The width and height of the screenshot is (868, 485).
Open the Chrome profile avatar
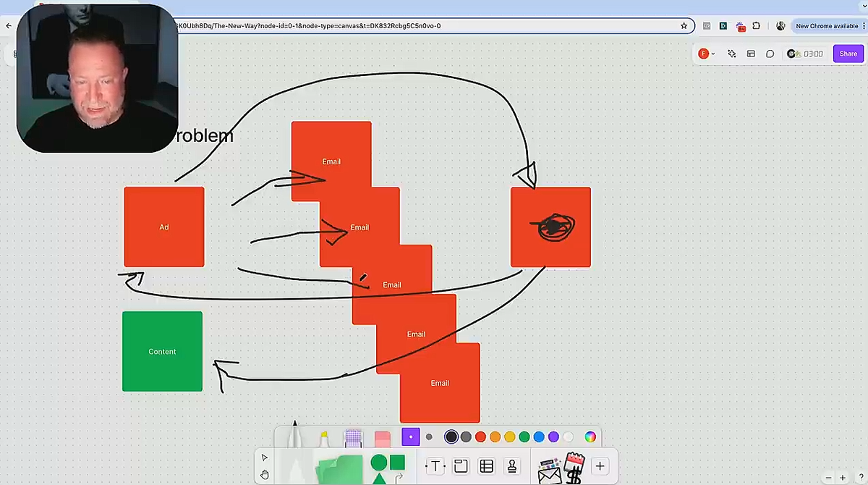[x=780, y=25]
